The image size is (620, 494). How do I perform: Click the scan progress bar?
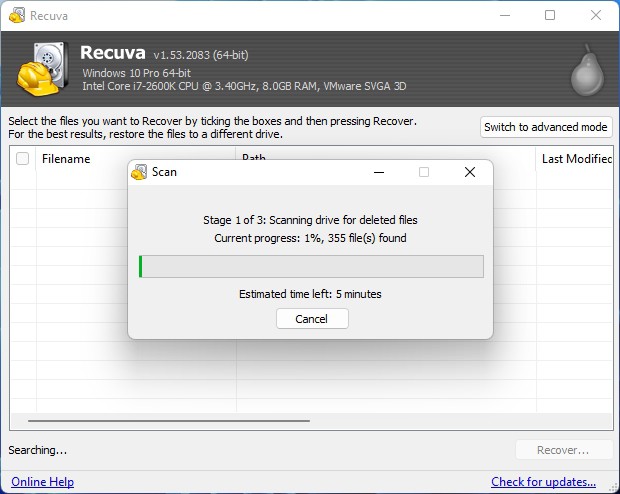pyautogui.click(x=311, y=266)
